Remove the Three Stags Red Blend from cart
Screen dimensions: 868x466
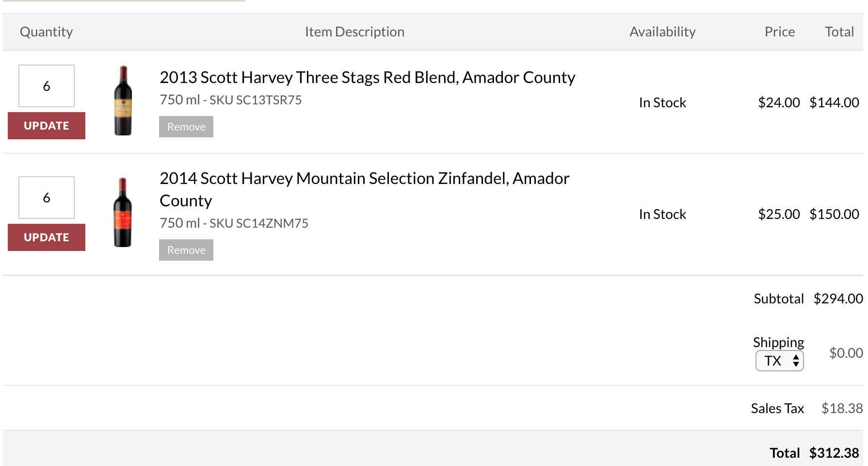pyautogui.click(x=186, y=127)
